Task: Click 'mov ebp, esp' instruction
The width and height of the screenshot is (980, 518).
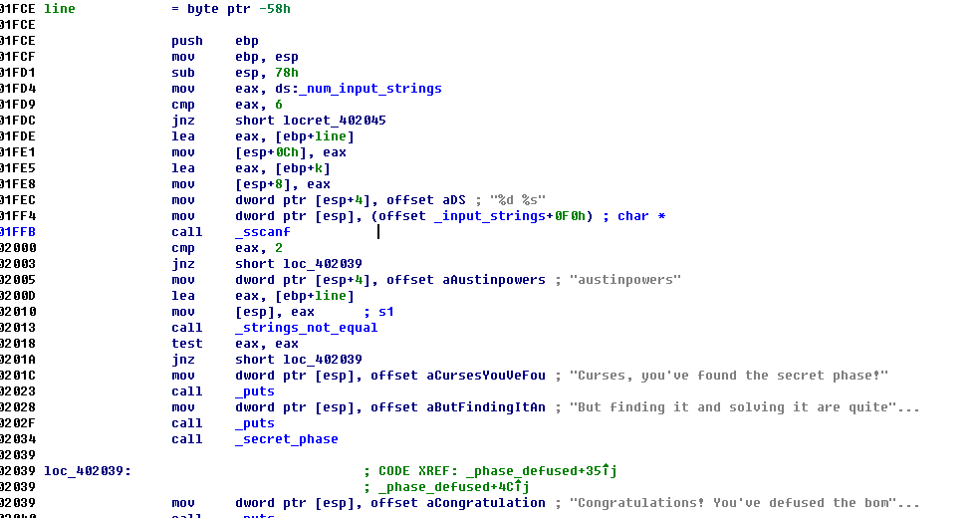Action: pos(235,57)
